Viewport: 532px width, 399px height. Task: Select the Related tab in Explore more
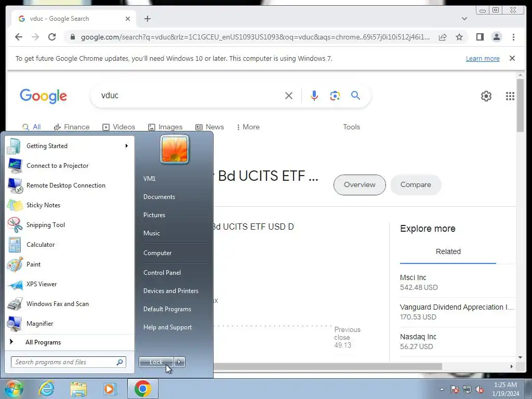pyautogui.click(x=448, y=252)
